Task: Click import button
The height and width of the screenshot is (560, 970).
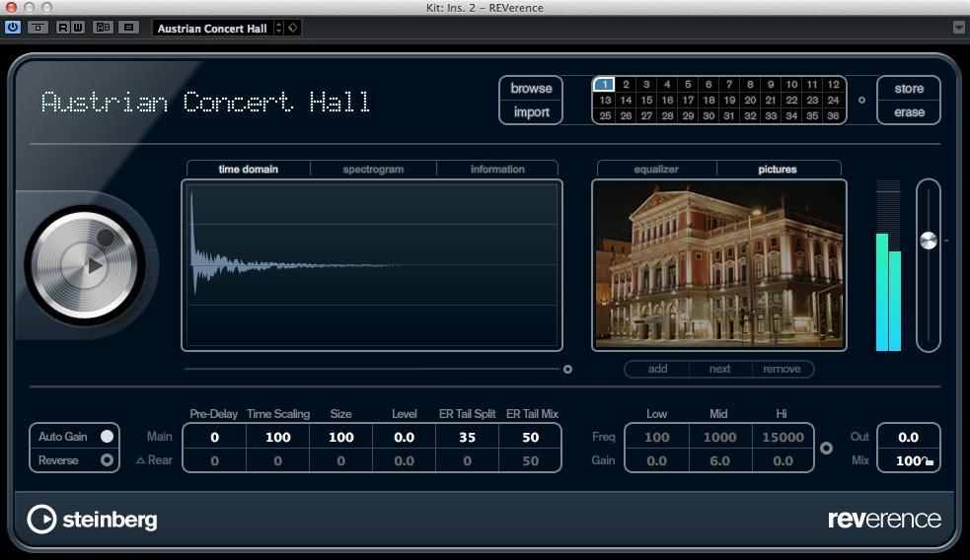Action: 531,111
